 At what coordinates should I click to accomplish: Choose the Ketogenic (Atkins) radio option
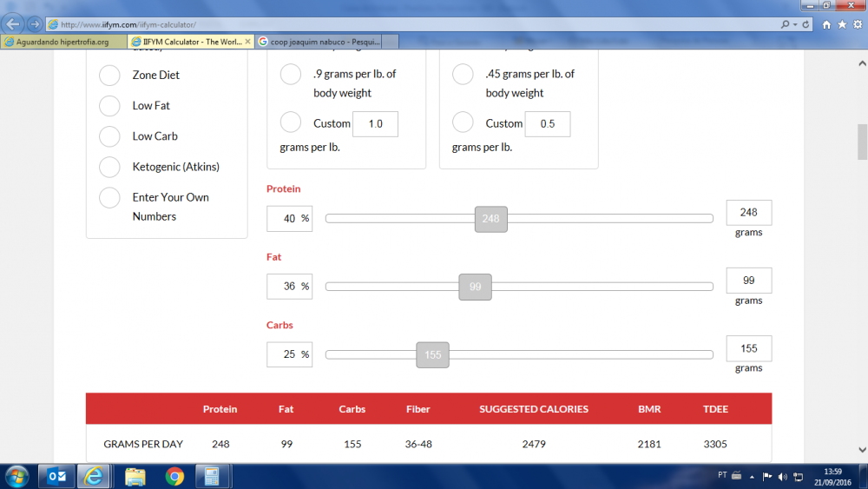click(109, 167)
